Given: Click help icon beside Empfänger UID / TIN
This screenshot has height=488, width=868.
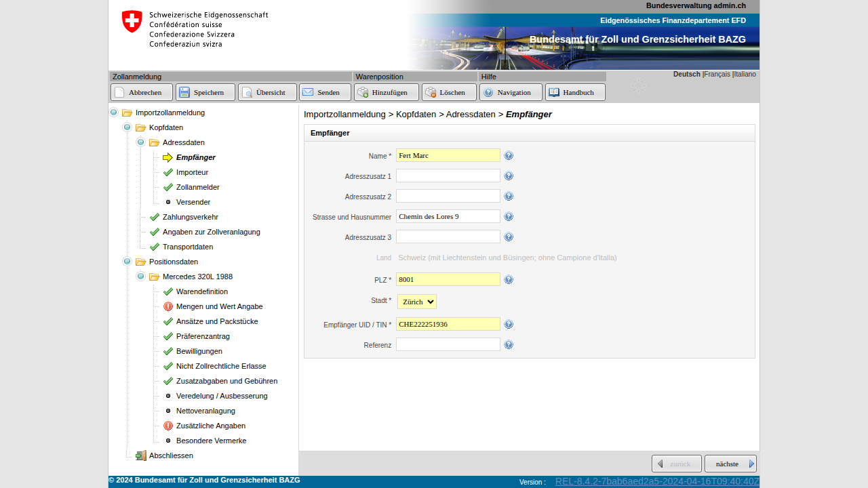Looking at the screenshot, I should point(509,325).
